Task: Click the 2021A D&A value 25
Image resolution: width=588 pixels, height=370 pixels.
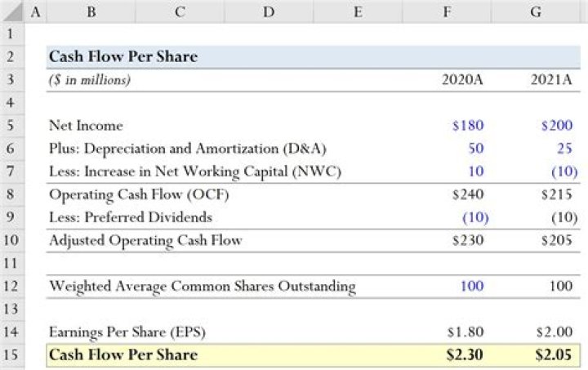Action: pyautogui.click(x=563, y=149)
